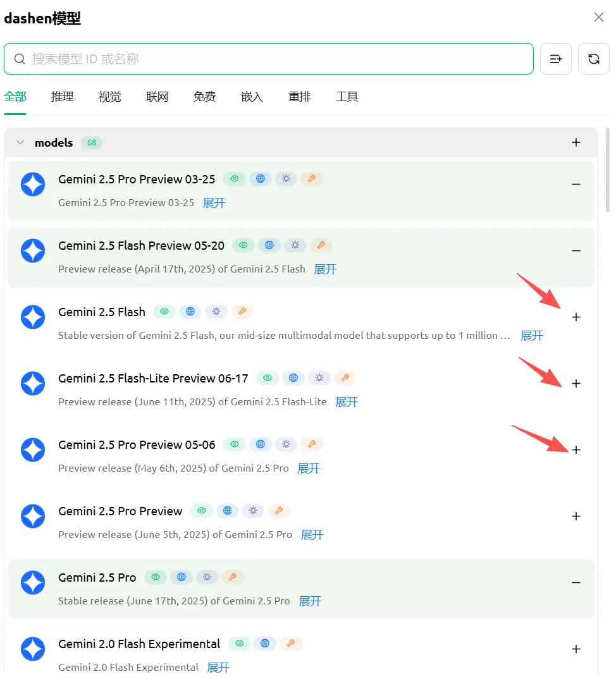
Task: Remove the Gemini 2.5 Pro stable model
Action: [x=576, y=583]
